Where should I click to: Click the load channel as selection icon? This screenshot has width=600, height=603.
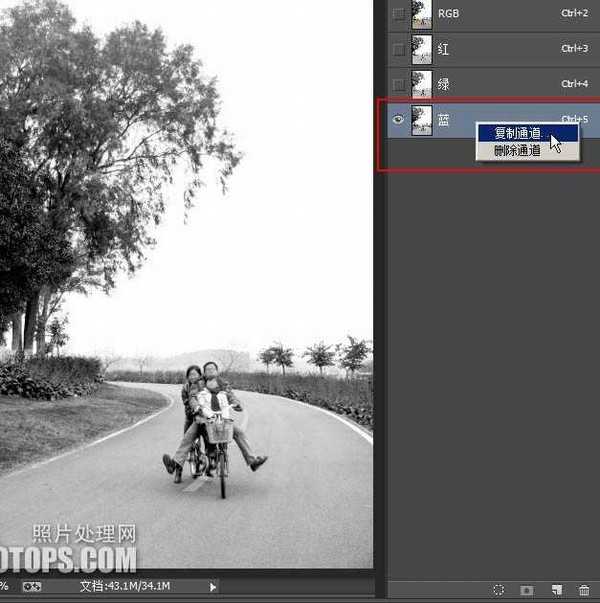coord(499,591)
